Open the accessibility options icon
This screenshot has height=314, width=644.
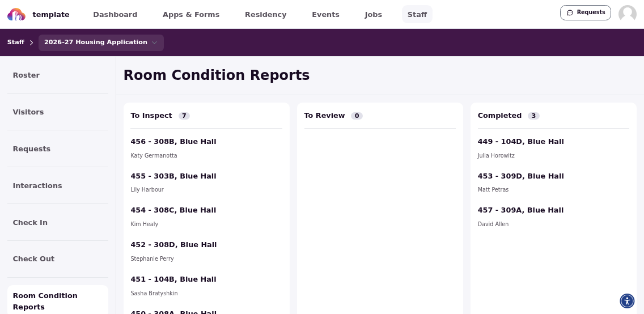[x=627, y=301]
